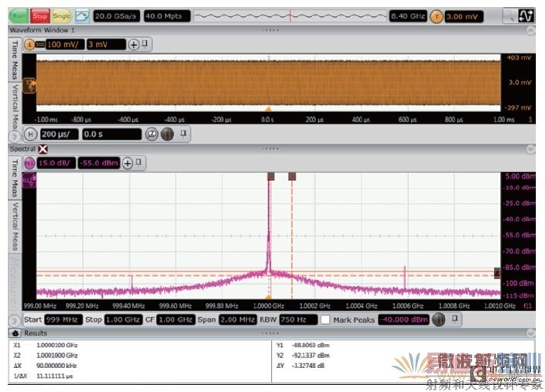
Task: Click the zoom icon in the horizontal toolbar
Action: [152, 135]
